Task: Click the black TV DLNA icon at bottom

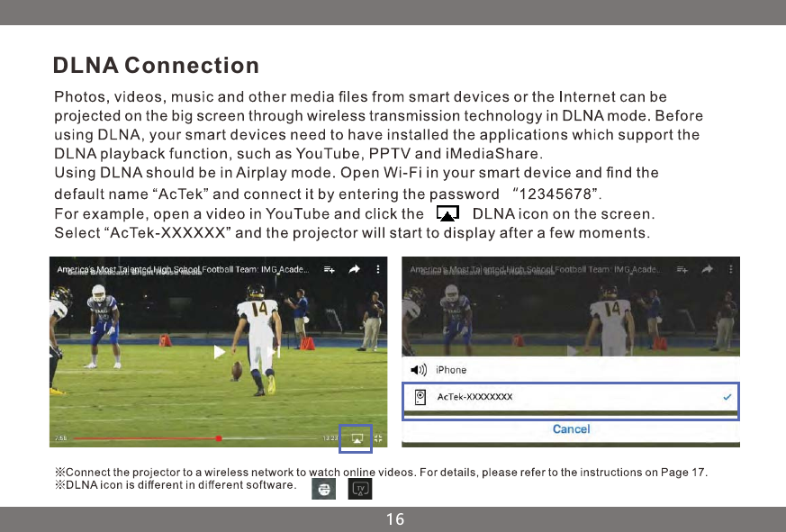Action: click(x=360, y=489)
